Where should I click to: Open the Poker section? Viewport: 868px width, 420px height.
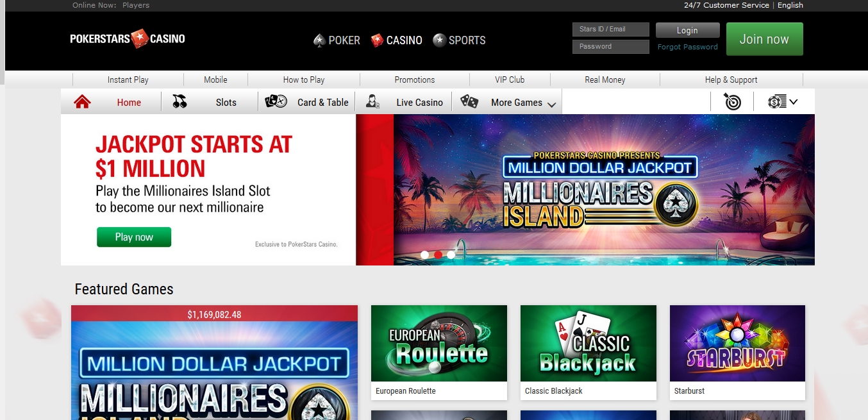337,40
